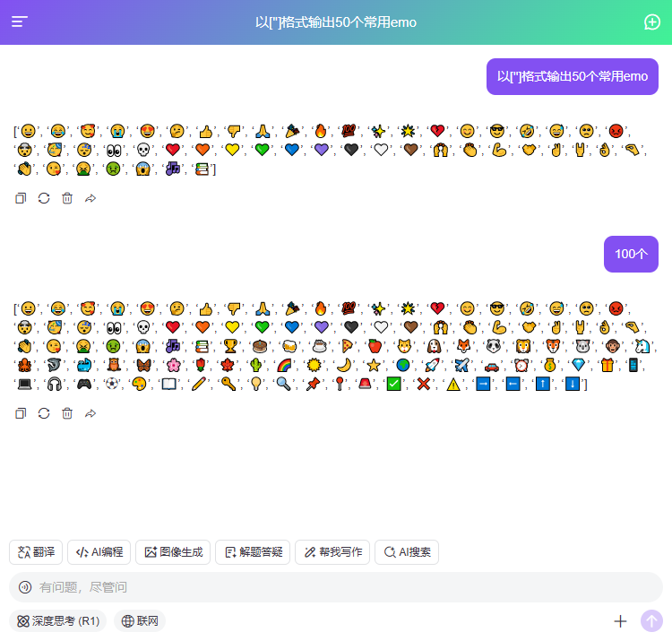Click the red cross mark emoji
The width and height of the screenshot is (672, 641).
424,384
